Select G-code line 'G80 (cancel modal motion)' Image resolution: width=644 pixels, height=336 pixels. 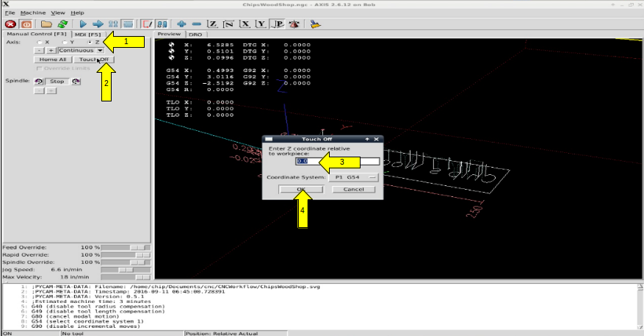coord(75,316)
